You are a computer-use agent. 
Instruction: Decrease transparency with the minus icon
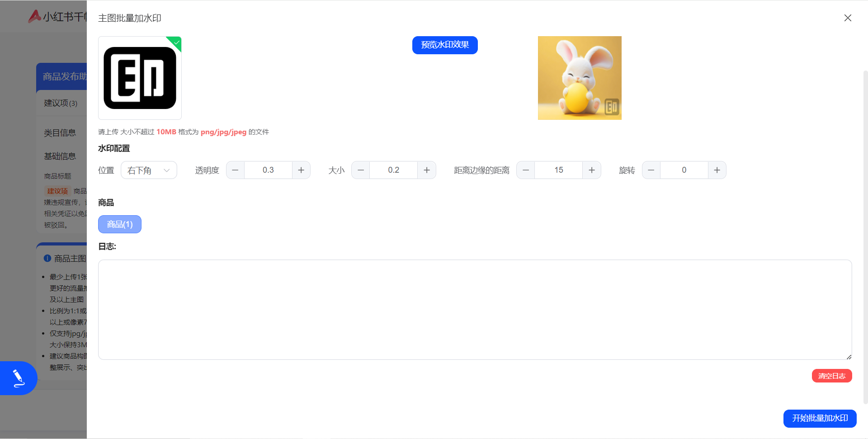point(235,170)
